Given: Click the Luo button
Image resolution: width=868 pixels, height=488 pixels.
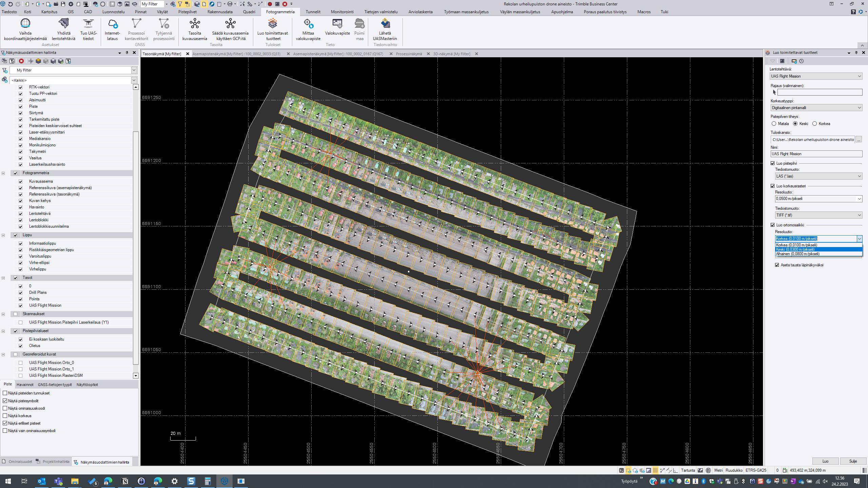Looking at the screenshot, I should point(825,461).
